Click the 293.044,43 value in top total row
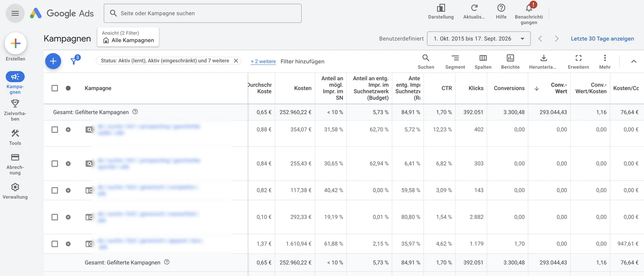644x276 pixels. point(553,112)
